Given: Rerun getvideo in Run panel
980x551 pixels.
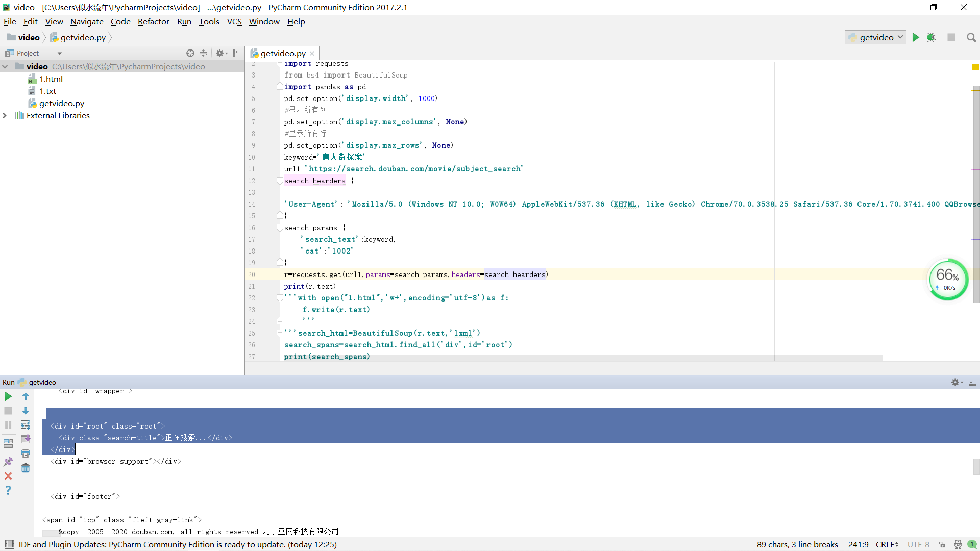Looking at the screenshot, I should pyautogui.click(x=8, y=396).
